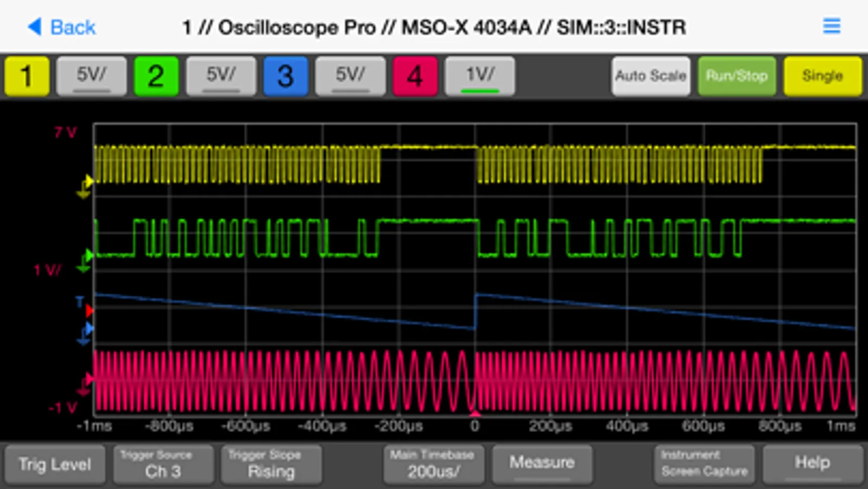Viewport: 868px width, 489px height.
Task: Toggle Run/Stop acquisition
Action: (x=737, y=76)
